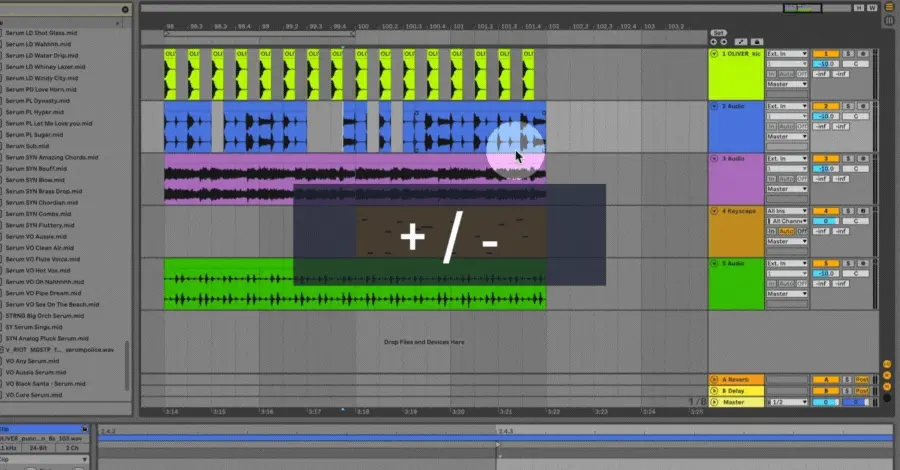Toggle track activator 3 on 3 Audio track

(826, 158)
